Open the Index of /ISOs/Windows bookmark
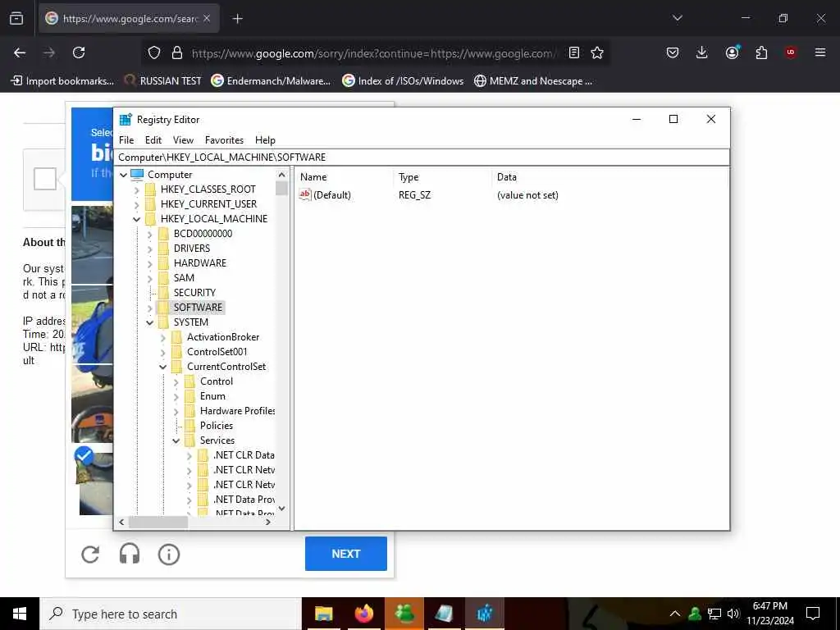The image size is (840, 630). pos(403,81)
